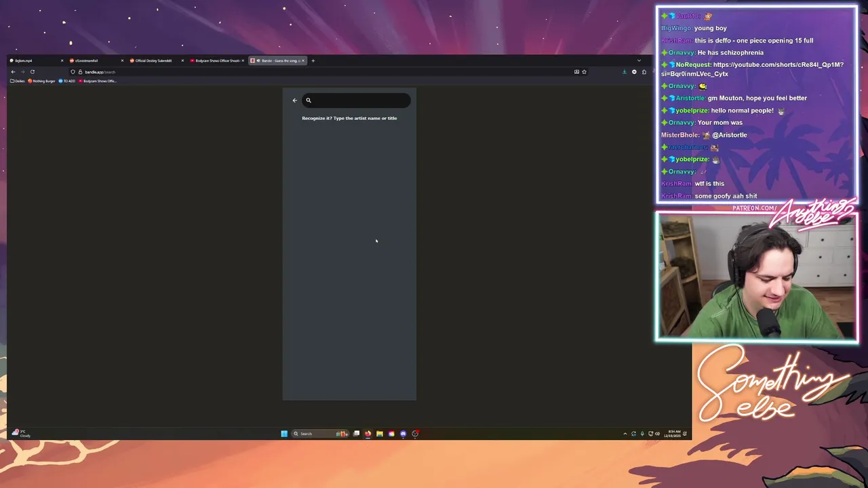Close the Official Destiny Subreddit tab
The image size is (868, 488).
click(x=182, y=60)
